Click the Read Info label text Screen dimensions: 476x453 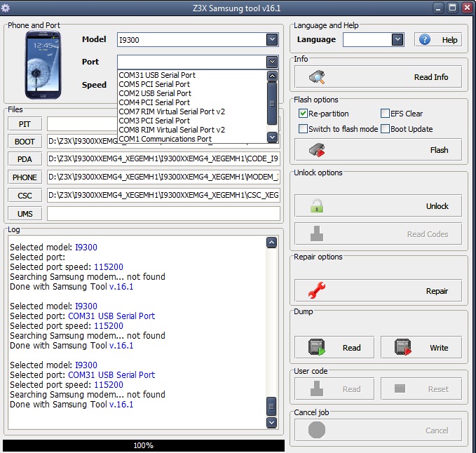coord(431,77)
